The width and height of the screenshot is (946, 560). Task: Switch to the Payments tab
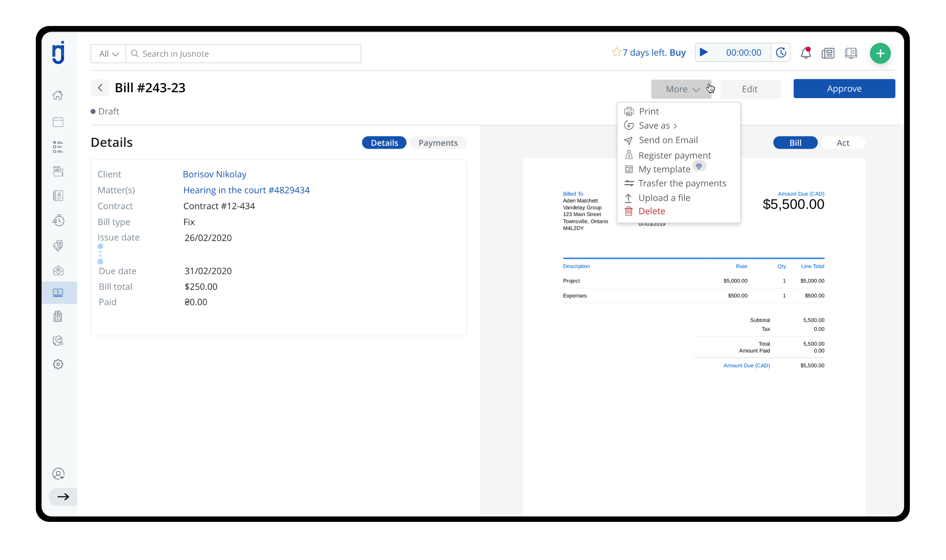(438, 143)
